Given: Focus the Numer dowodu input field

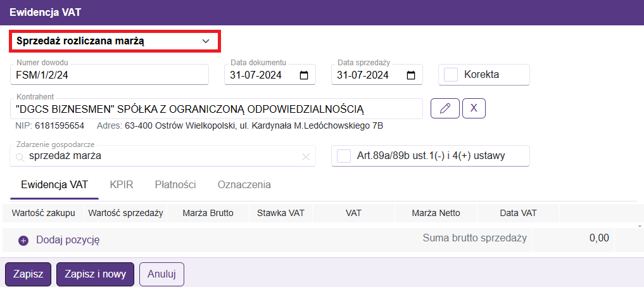Looking at the screenshot, I should pyautogui.click(x=110, y=75).
